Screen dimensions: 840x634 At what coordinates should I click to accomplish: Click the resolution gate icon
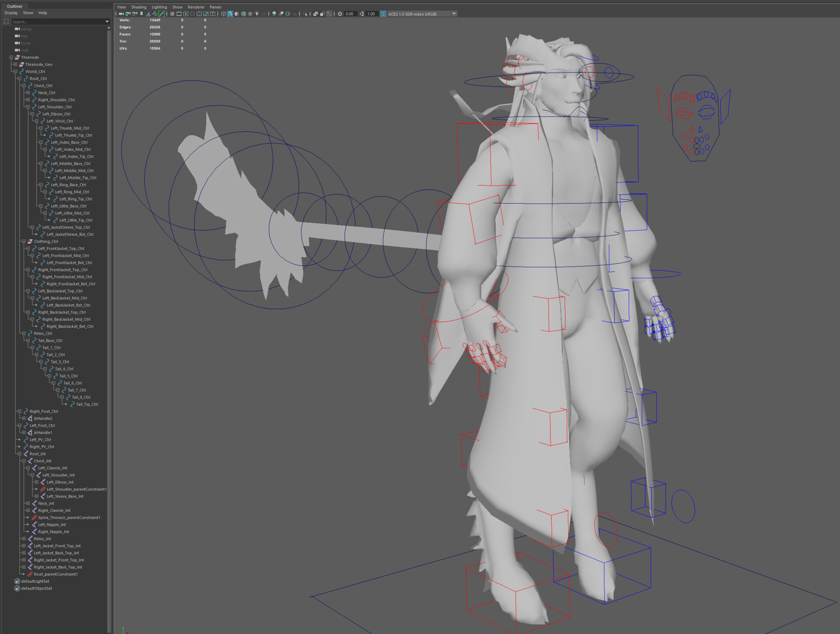point(185,14)
